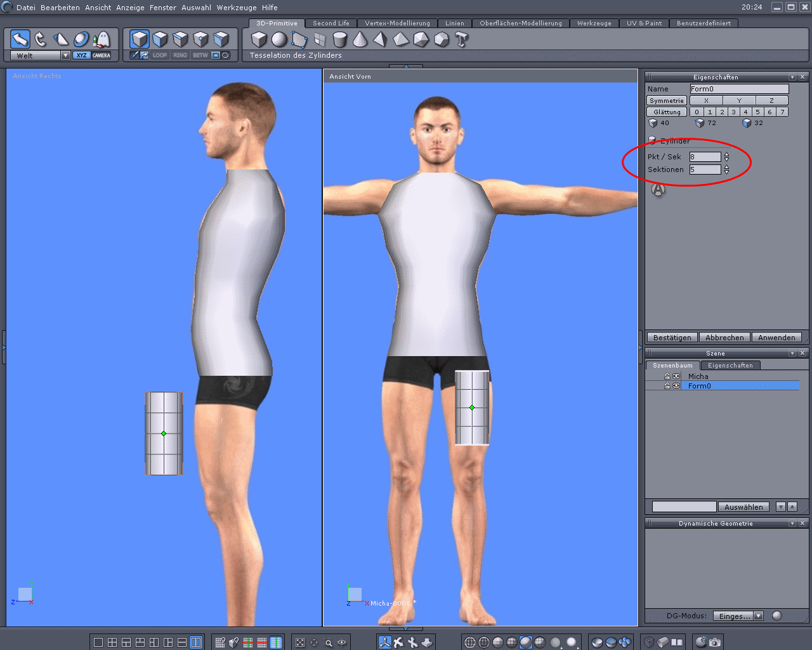Click the Abbrechen button
The height and width of the screenshot is (650, 812).
point(724,338)
